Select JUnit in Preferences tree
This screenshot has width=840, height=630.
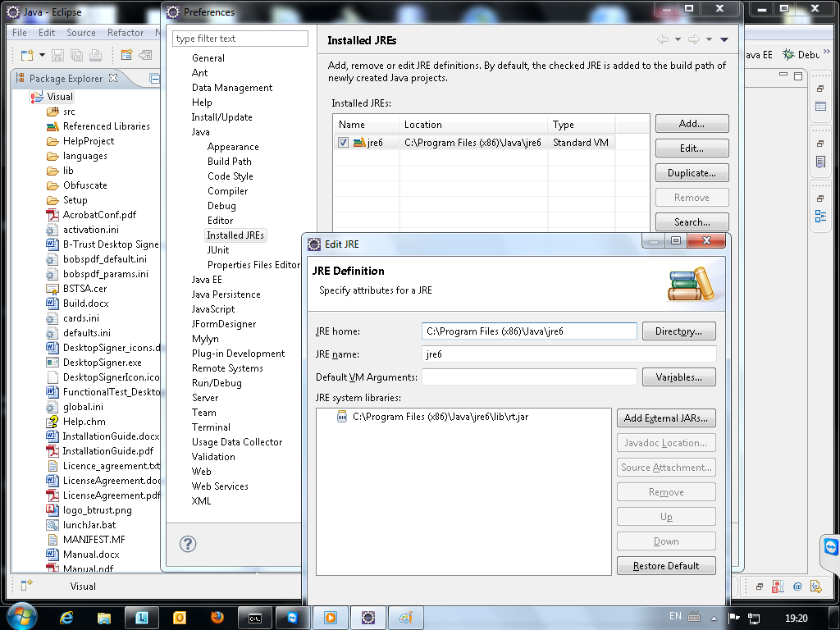(218, 250)
